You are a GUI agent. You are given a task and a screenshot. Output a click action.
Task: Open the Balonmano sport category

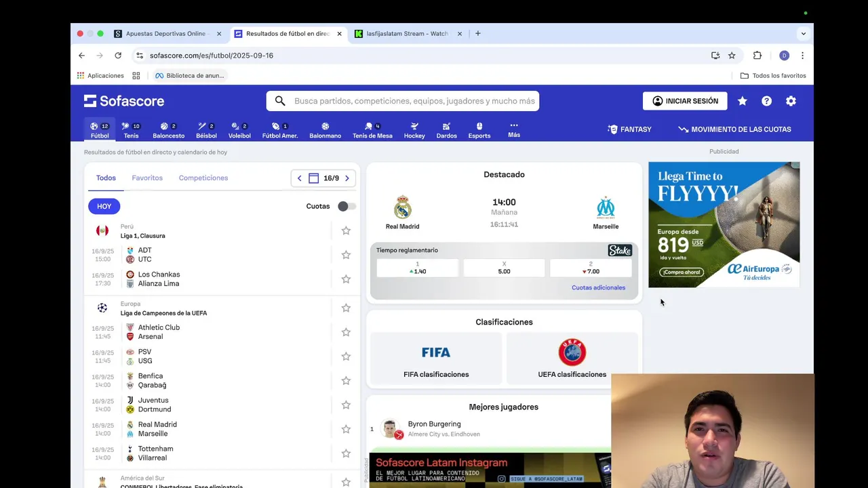[x=325, y=130]
